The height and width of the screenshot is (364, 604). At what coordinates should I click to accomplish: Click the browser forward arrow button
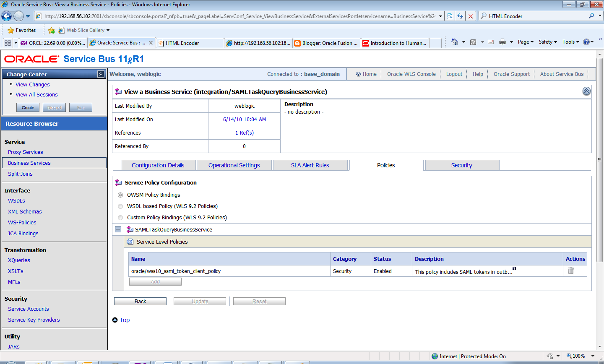click(x=18, y=16)
